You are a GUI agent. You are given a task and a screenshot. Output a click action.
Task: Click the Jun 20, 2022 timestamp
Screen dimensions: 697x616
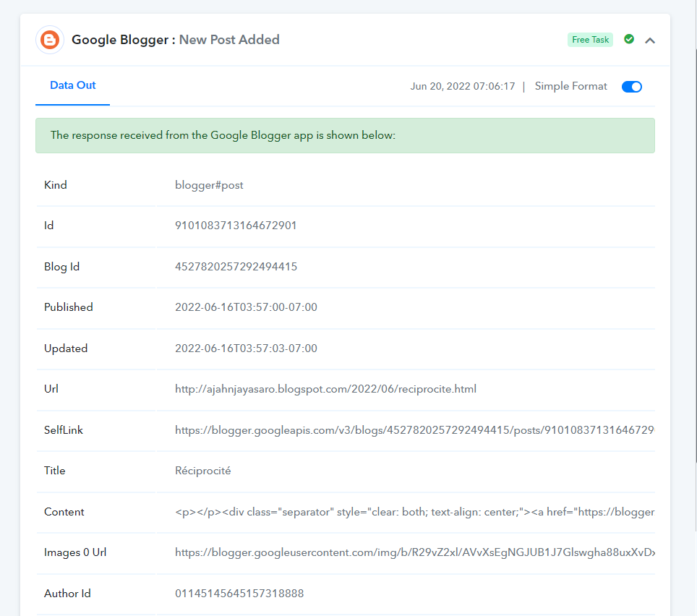tap(462, 87)
